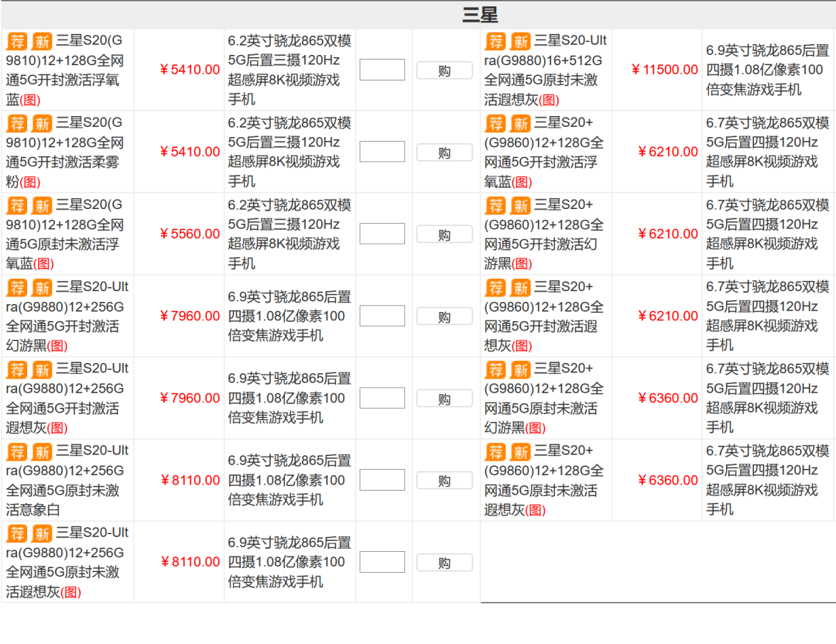Open (图) link for S20-Ultra 16+512G 遐想灰
This screenshot has height=644, width=836.
coord(549,100)
